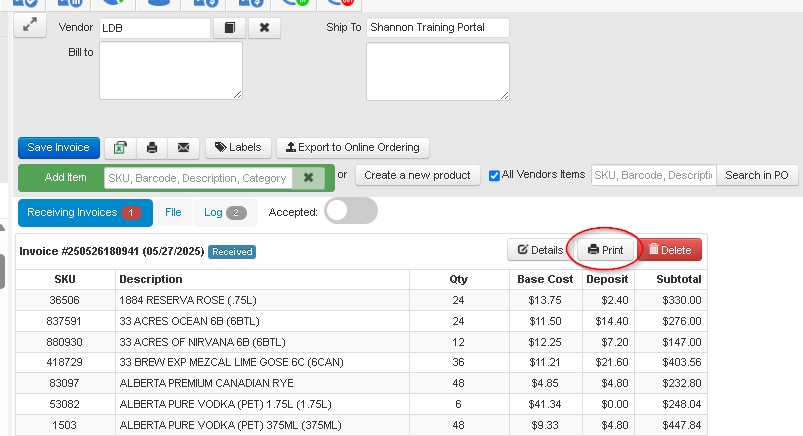803x436 pixels.
Task: Click the Qty column header
Action: point(458,279)
